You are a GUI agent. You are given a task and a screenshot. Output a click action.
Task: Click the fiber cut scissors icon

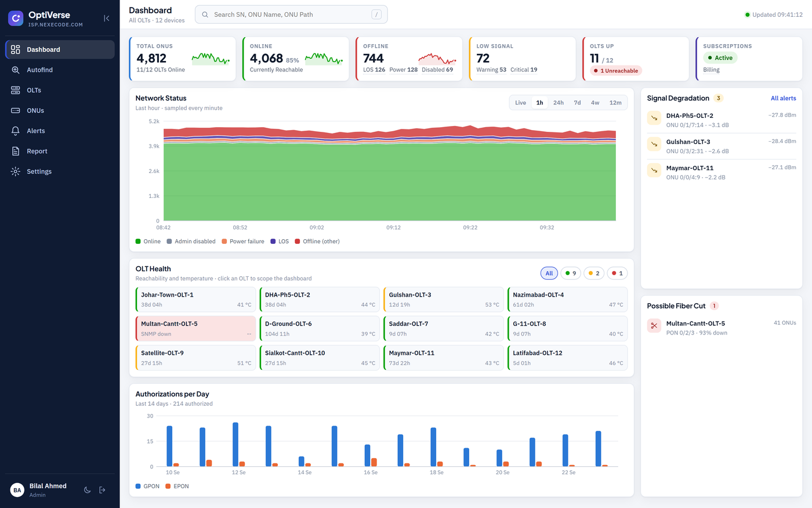(x=654, y=326)
